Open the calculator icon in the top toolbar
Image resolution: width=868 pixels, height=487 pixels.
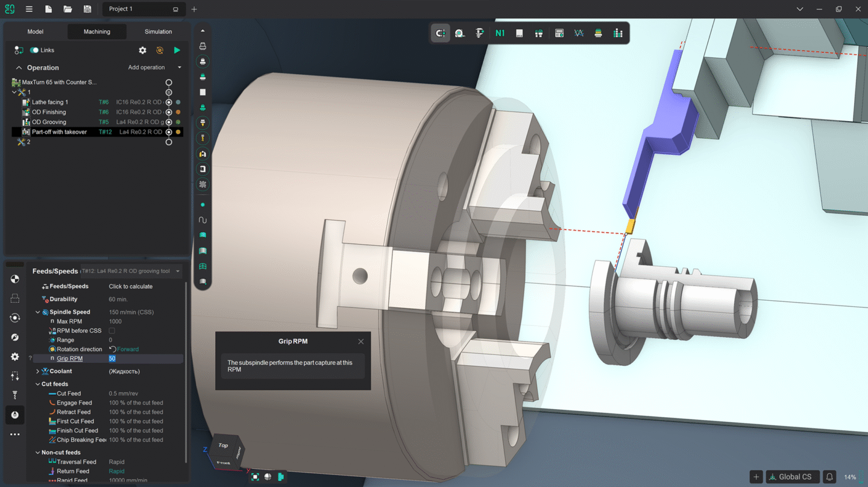559,33
